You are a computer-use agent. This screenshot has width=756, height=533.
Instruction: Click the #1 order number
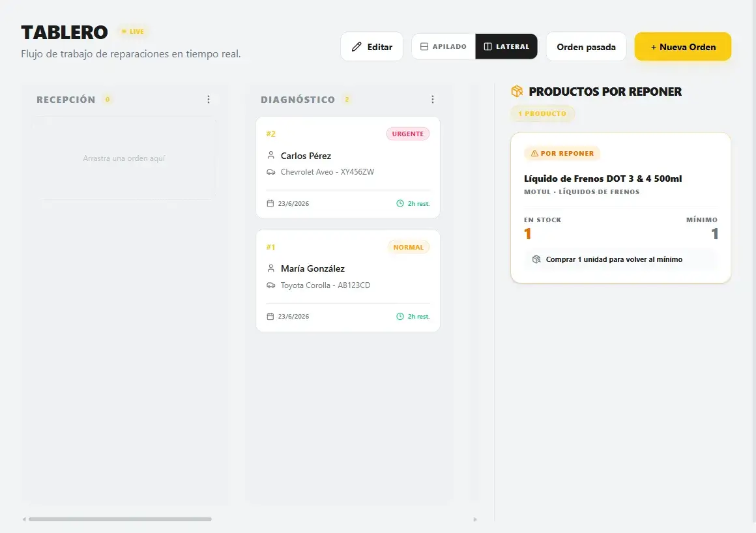pos(271,247)
